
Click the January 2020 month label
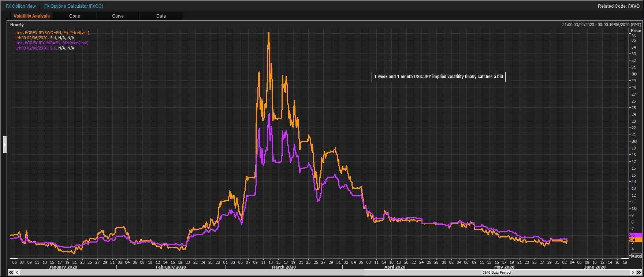click(63, 267)
